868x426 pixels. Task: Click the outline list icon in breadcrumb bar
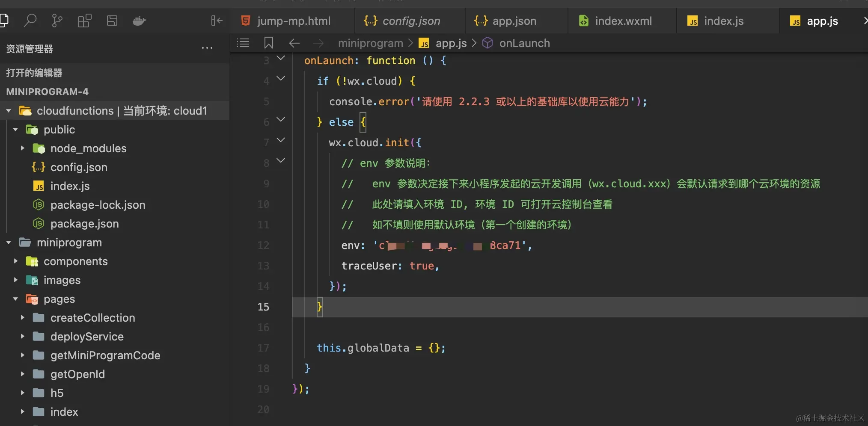click(243, 43)
